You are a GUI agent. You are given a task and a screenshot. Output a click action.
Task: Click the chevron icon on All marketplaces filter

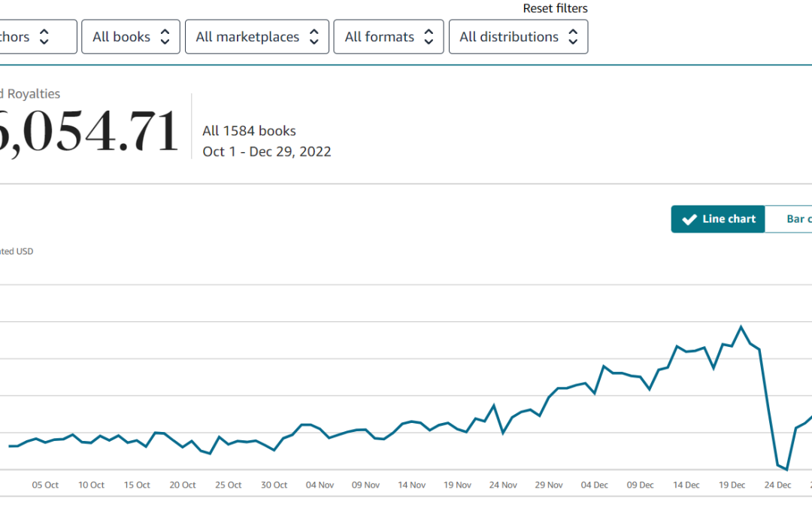tap(314, 36)
